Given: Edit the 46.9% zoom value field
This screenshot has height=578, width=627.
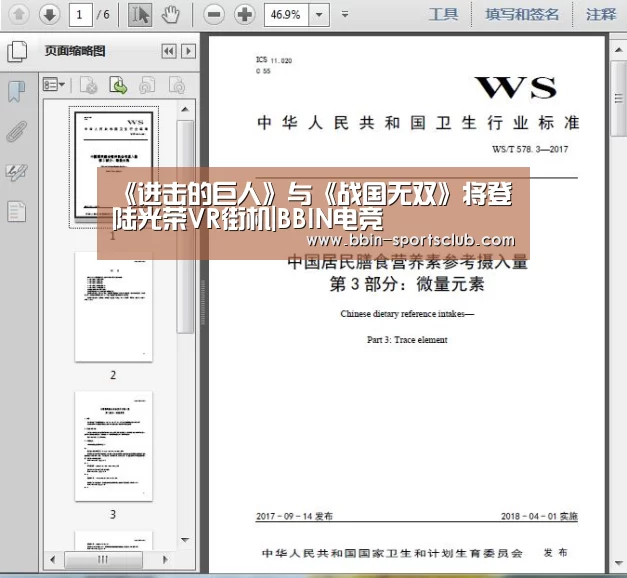Looking at the screenshot, I should pos(286,15).
